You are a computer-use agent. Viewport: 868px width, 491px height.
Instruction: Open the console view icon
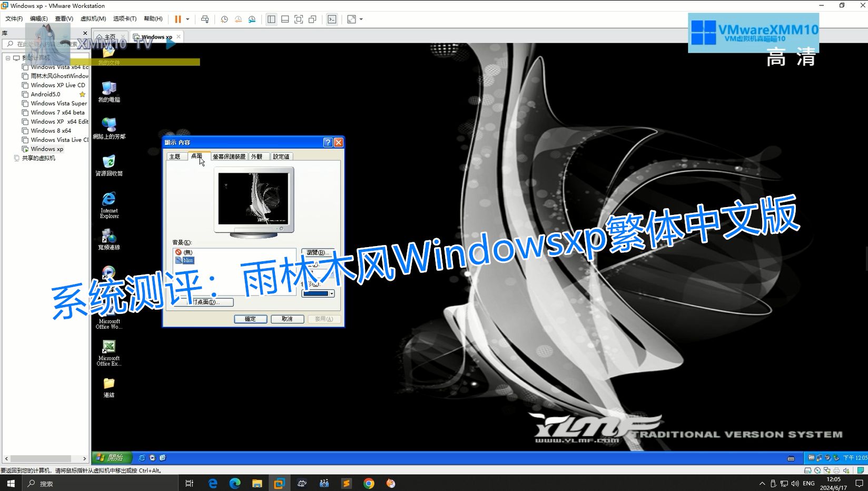pyautogui.click(x=332, y=19)
